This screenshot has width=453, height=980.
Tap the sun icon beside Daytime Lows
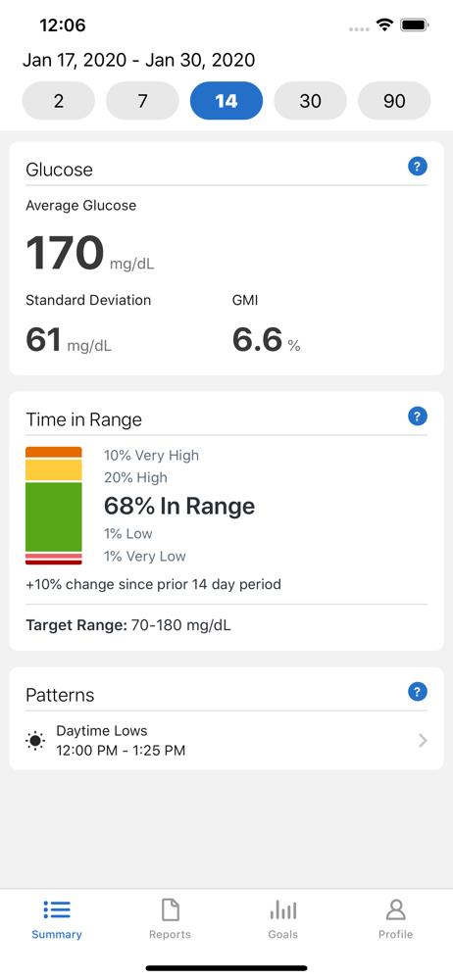pyautogui.click(x=35, y=741)
